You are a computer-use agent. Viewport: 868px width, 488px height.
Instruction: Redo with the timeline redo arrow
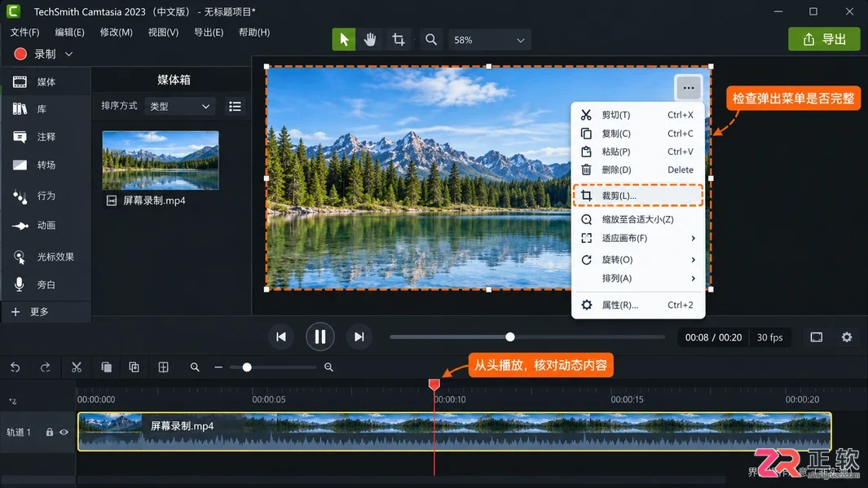click(46, 367)
